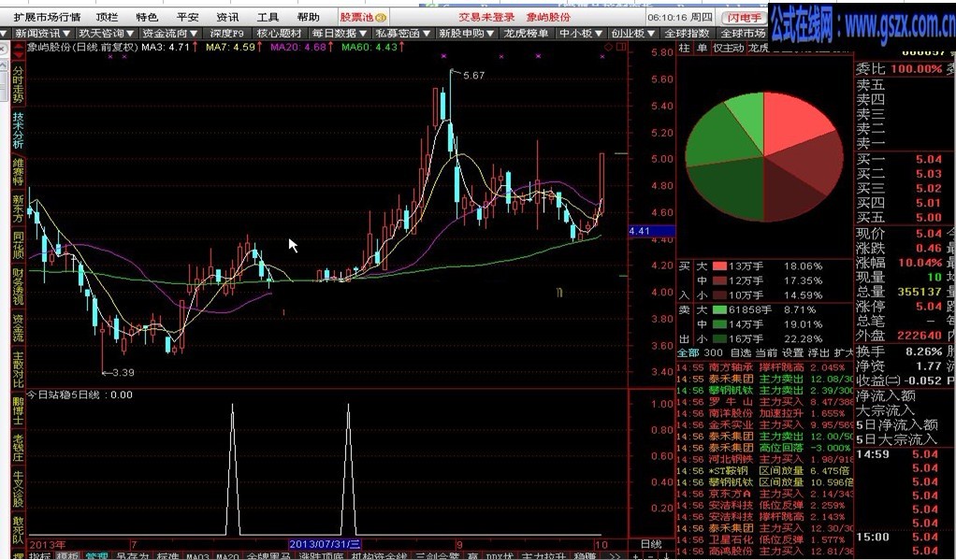Expand the 新股申购 dropdown
This screenshot has width=956, height=560.
click(467, 33)
